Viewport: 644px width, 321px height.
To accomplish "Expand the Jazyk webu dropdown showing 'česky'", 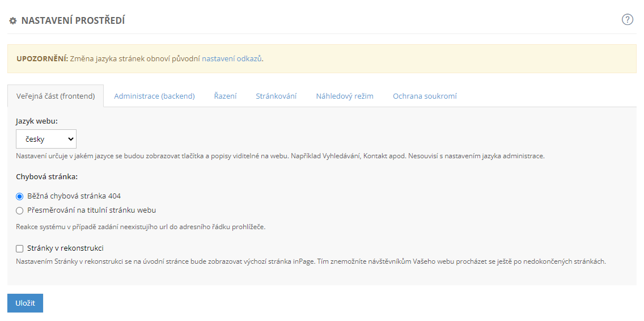I will [x=46, y=139].
